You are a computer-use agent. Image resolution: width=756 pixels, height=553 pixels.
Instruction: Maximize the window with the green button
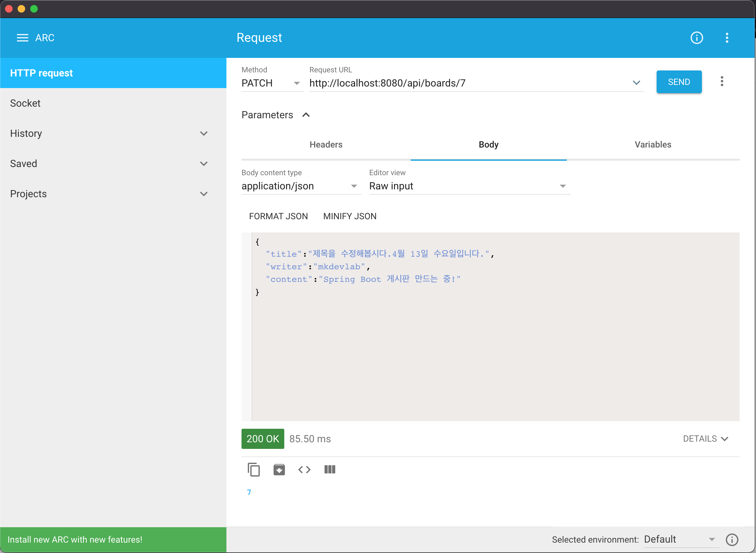(34, 9)
